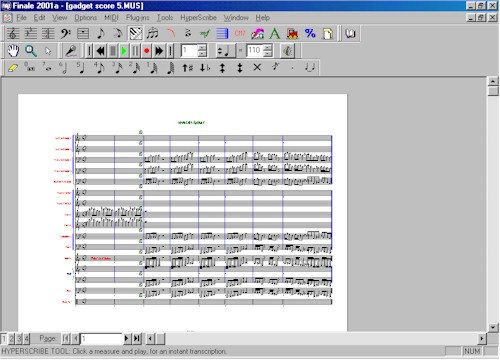Start playback with green Play button
The image size is (500, 360).
click(x=124, y=51)
